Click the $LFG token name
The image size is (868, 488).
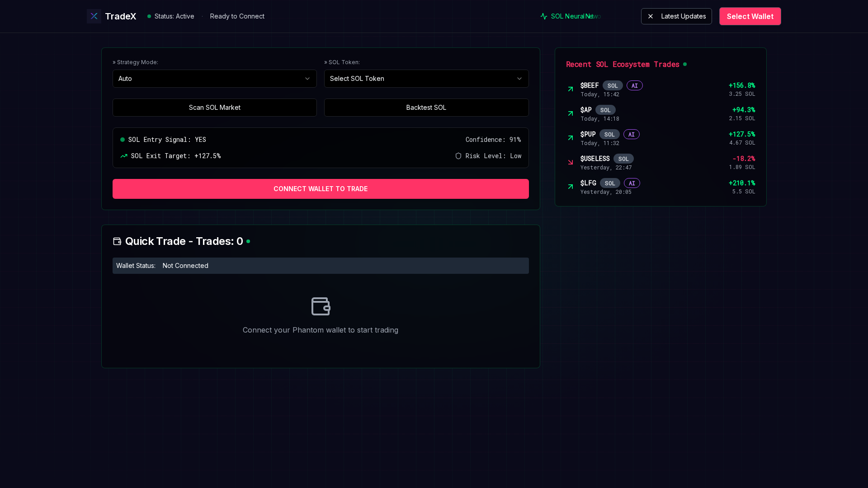(588, 183)
